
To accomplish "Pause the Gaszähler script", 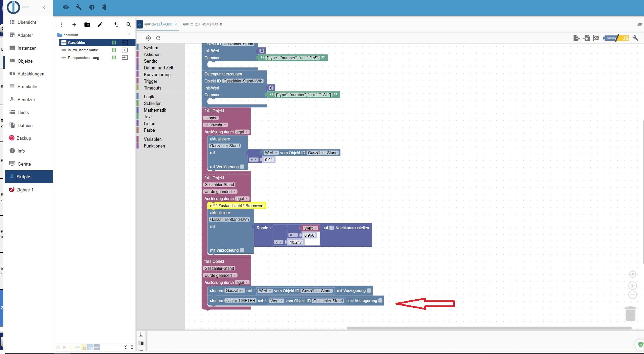I will pyautogui.click(x=114, y=43).
